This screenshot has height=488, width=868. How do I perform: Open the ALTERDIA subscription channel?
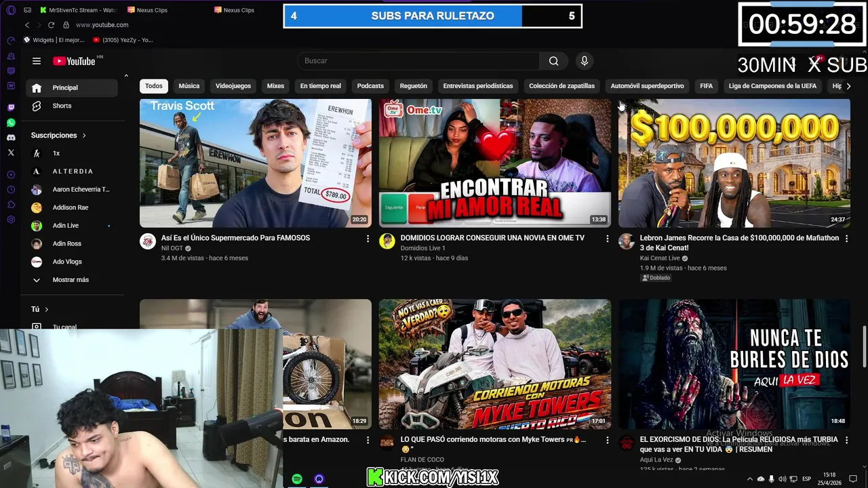(71, 171)
